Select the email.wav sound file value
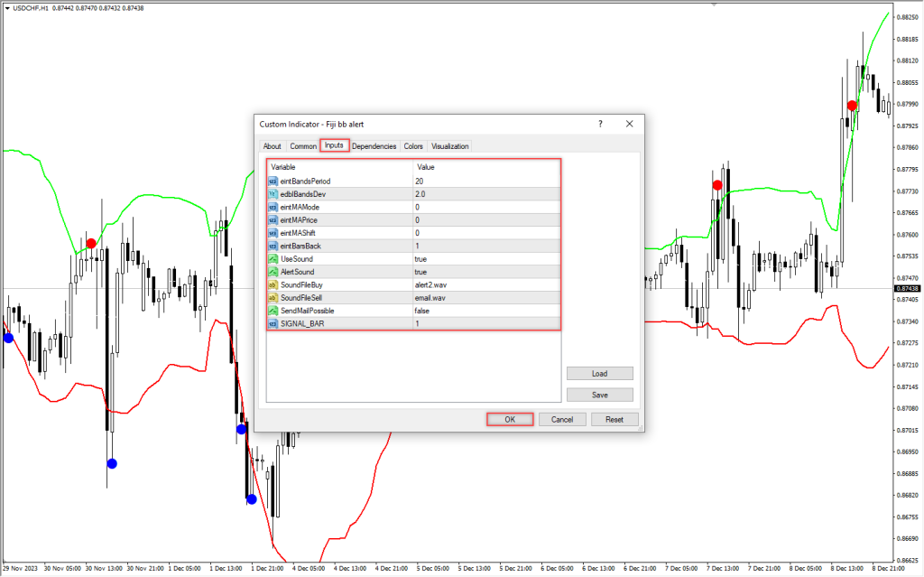 point(486,298)
